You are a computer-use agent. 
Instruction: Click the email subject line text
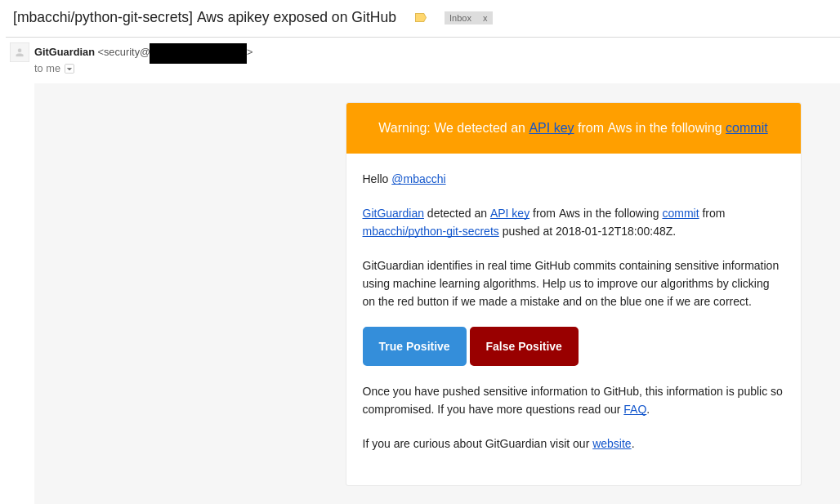204,17
